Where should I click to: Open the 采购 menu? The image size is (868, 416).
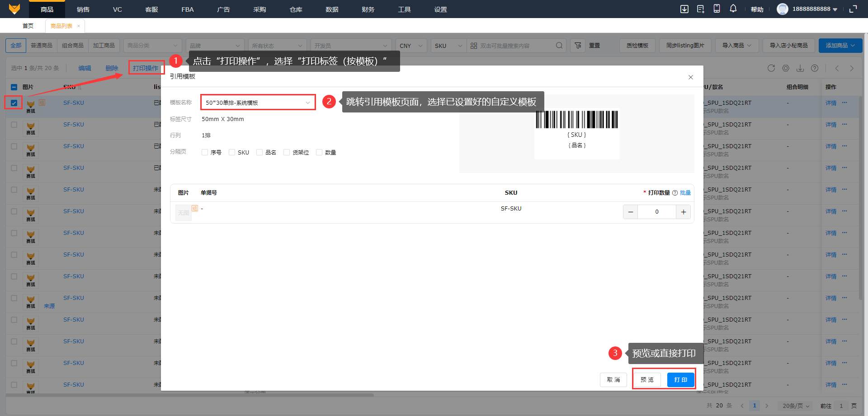[x=260, y=9]
